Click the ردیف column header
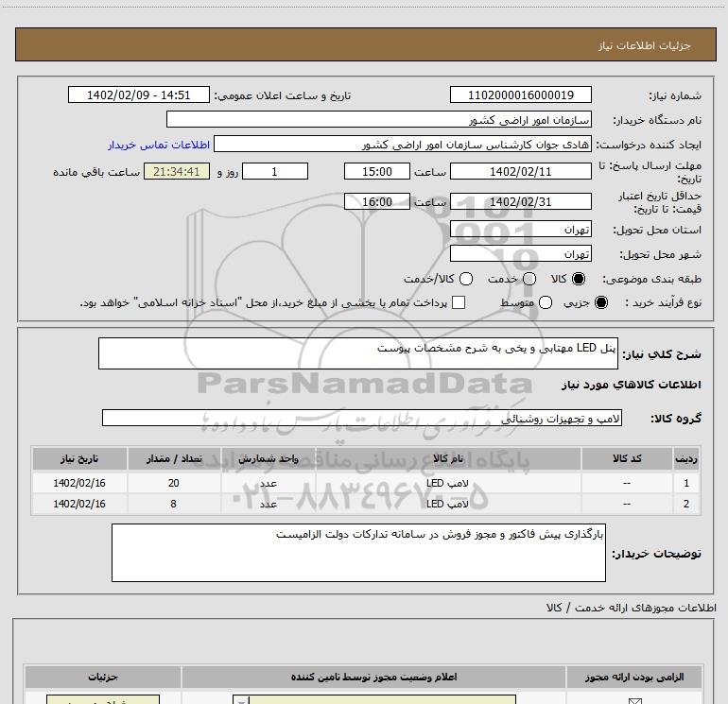 pyautogui.click(x=686, y=458)
